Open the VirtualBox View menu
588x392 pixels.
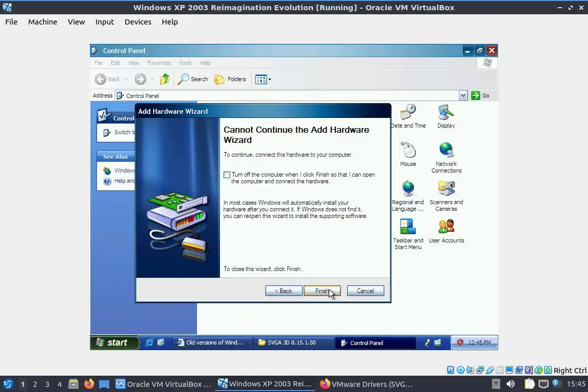pyautogui.click(x=76, y=22)
